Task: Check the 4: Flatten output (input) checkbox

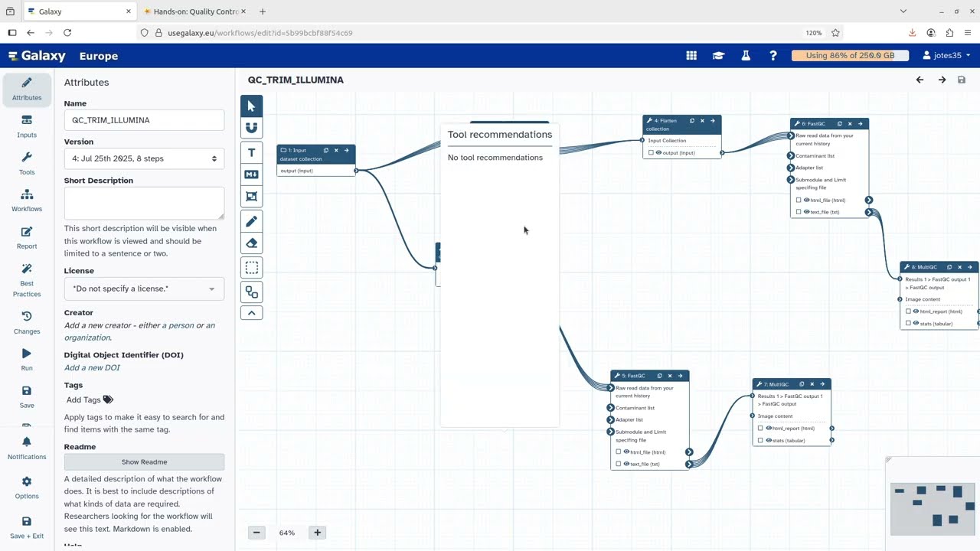Action: [652, 152]
